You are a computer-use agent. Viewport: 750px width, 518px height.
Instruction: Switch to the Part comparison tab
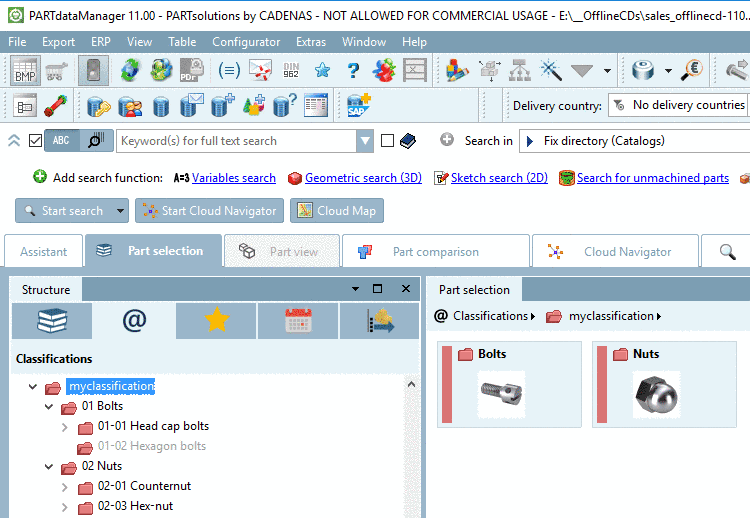436,252
